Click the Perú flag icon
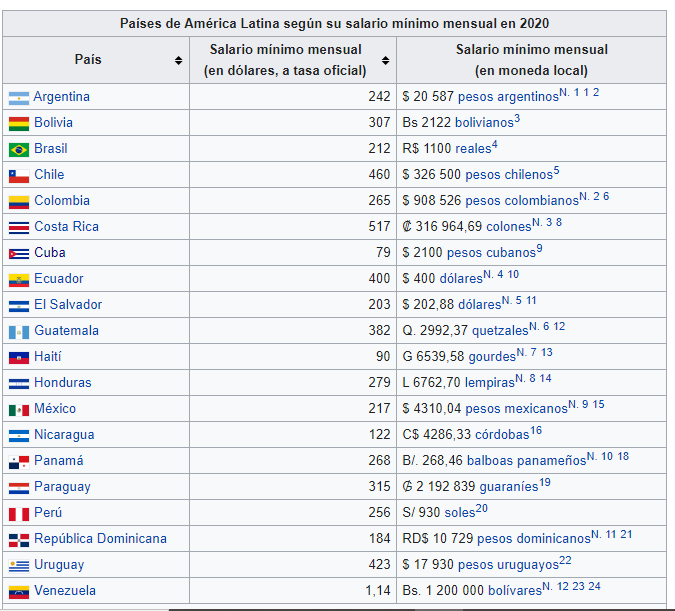The height and width of the screenshot is (611, 675). click(x=19, y=514)
